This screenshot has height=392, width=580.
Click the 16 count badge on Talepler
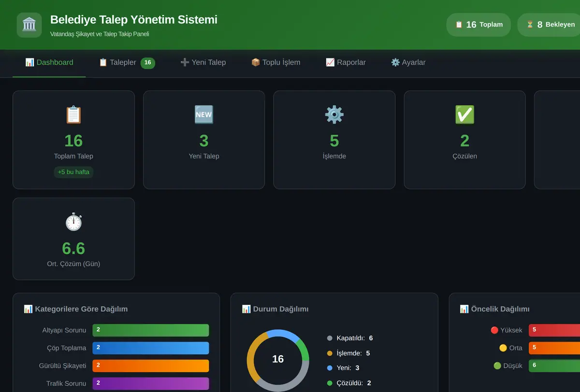(148, 62)
